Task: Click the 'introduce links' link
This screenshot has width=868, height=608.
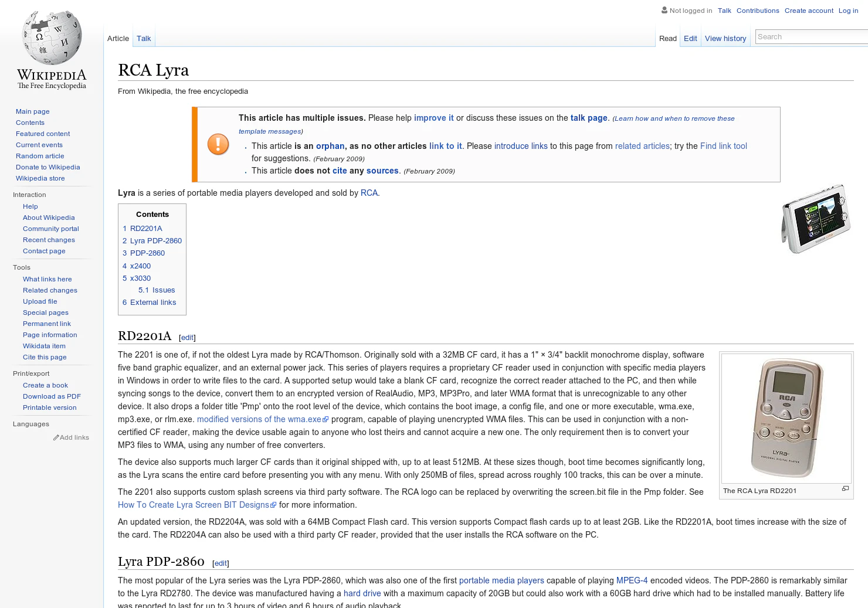Action: pos(521,146)
